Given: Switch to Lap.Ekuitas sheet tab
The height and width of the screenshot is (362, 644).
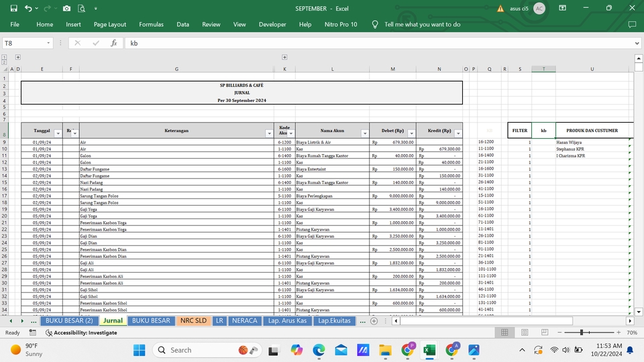Looking at the screenshot, I should coord(334,320).
